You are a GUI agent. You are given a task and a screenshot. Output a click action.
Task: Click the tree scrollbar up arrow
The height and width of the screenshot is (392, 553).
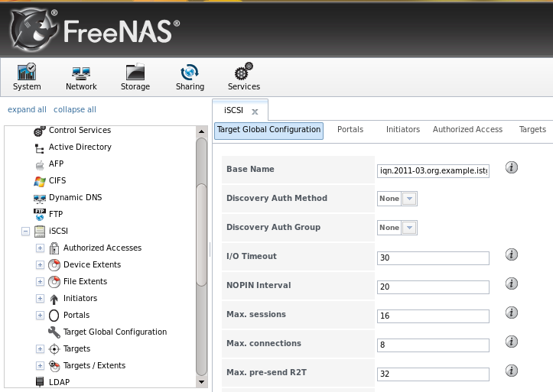[x=201, y=131]
